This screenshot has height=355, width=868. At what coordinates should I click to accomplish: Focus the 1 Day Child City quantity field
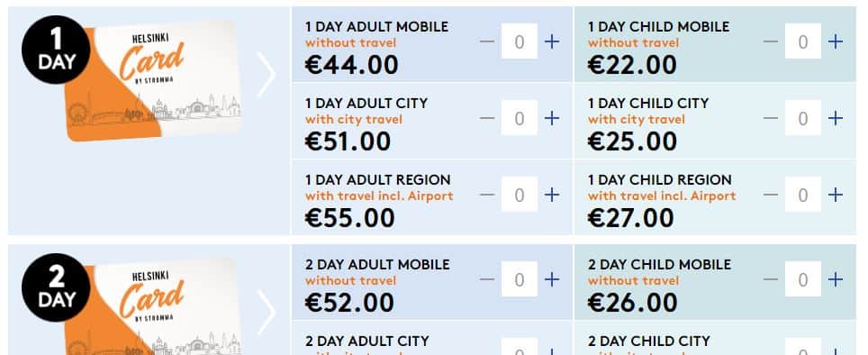(802, 118)
